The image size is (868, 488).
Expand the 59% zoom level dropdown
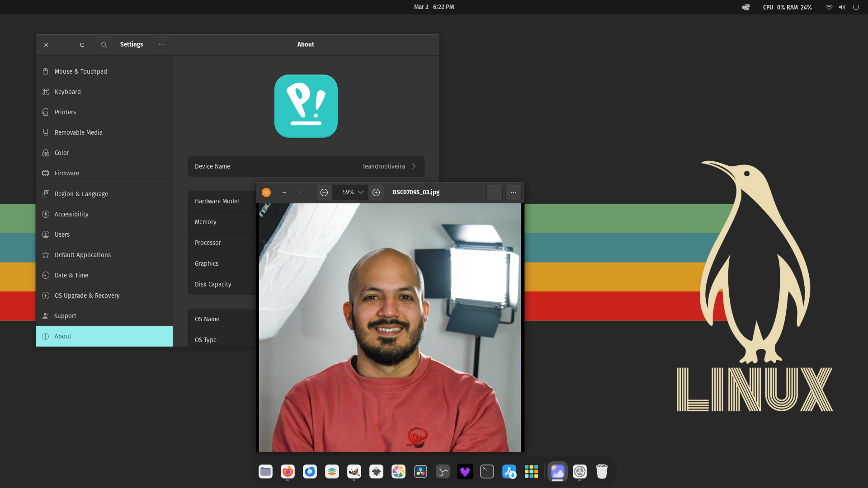pos(360,192)
